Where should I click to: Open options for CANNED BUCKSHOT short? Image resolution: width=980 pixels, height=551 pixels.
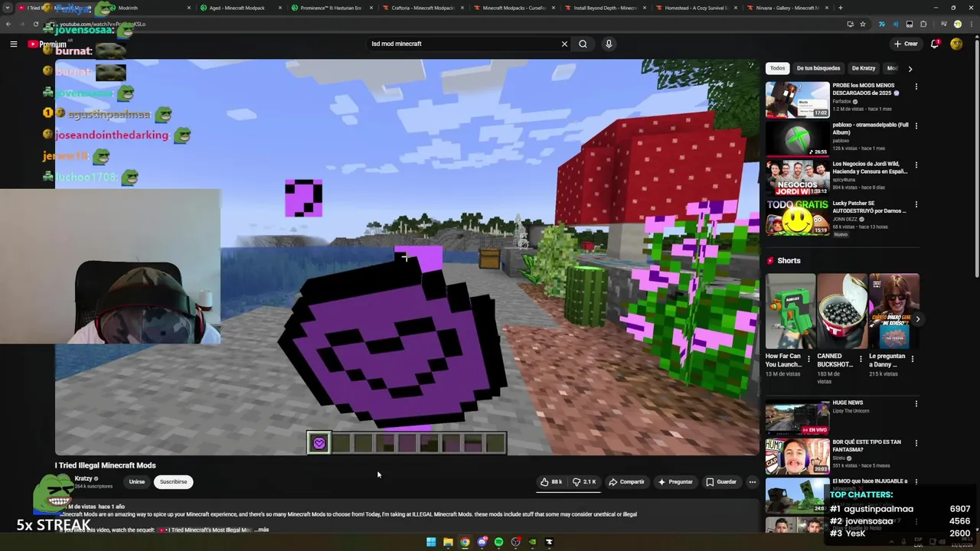coord(861,358)
